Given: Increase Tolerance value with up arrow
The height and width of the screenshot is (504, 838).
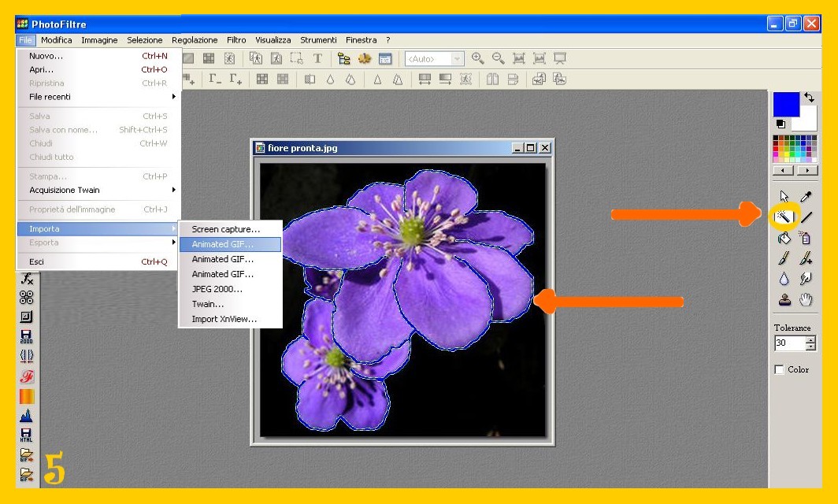Looking at the screenshot, I should (x=811, y=339).
